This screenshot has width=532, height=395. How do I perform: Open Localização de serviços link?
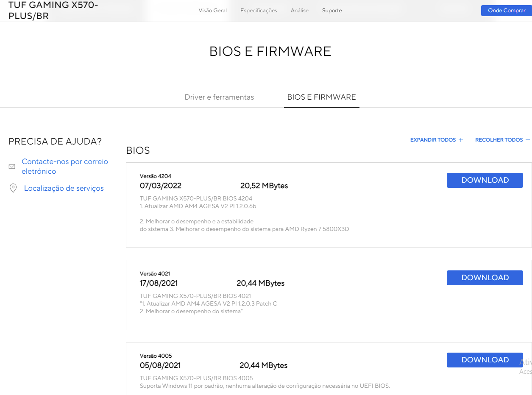tap(64, 188)
